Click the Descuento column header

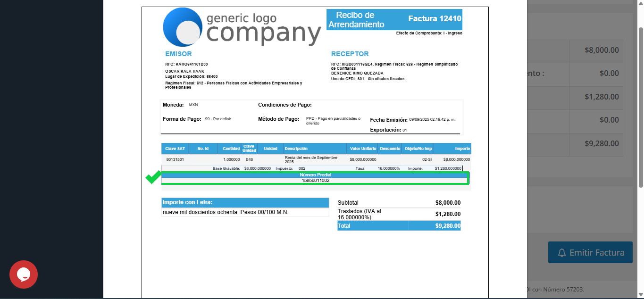coord(389,149)
